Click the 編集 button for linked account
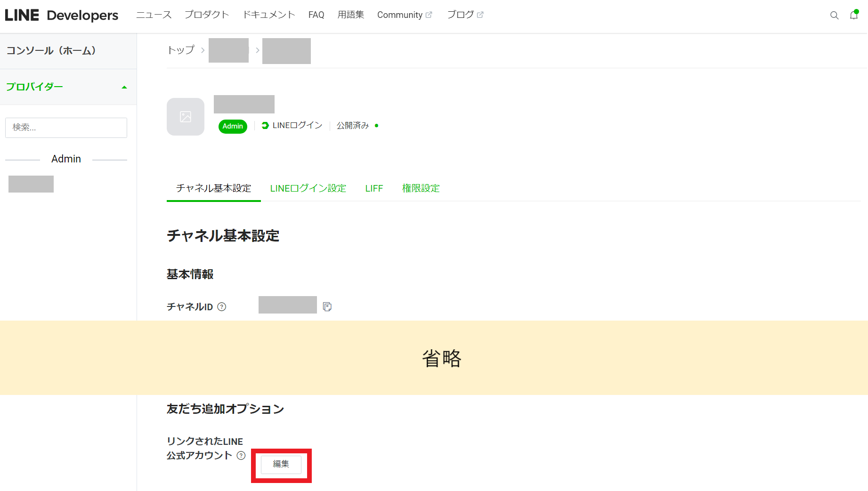 click(x=281, y=465)
